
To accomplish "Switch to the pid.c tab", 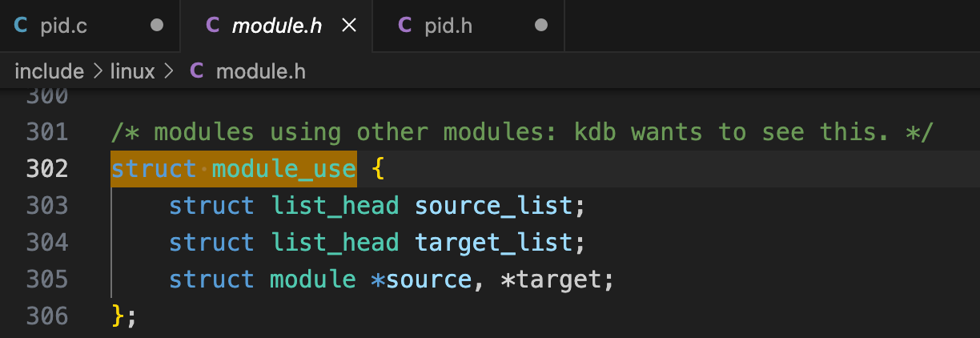I will point(63,26).
